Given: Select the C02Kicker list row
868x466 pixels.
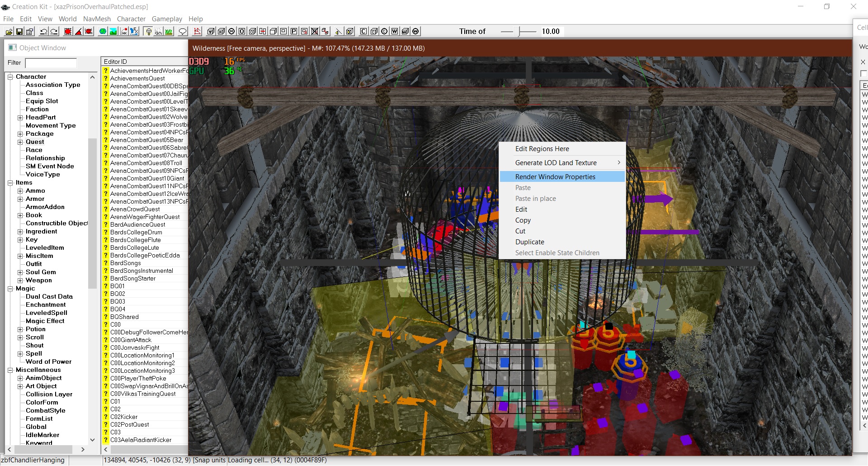Looking at the screenshot, I should coord(145,417).
